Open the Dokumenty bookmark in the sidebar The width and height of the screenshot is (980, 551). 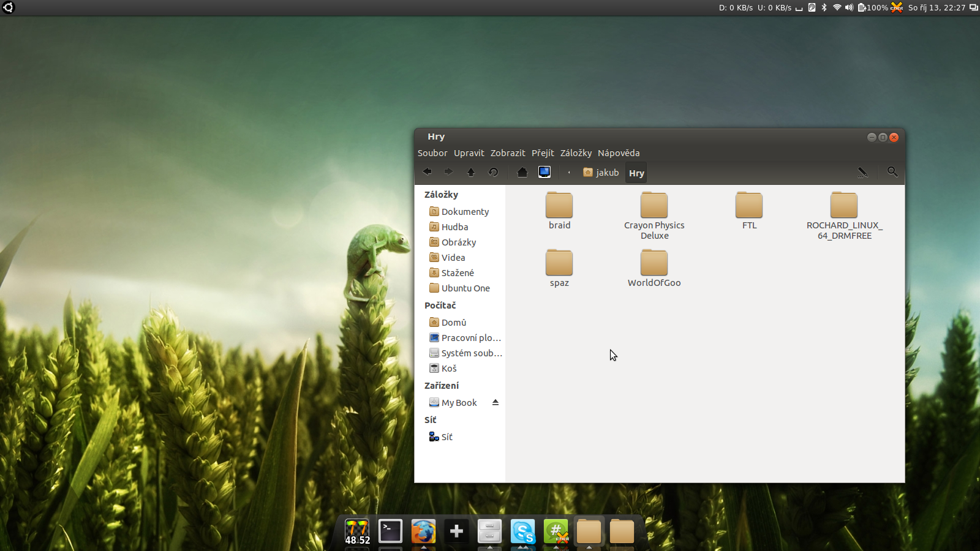pos(460,212)
